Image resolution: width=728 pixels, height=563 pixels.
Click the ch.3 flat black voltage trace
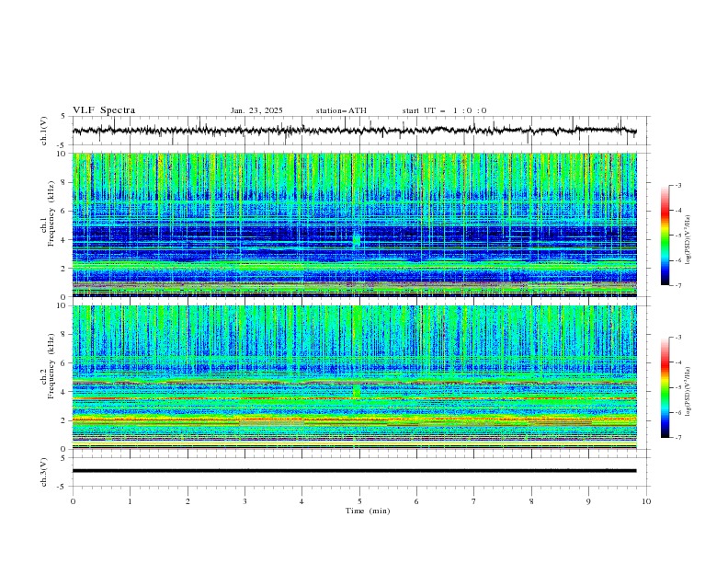(354, 471)
